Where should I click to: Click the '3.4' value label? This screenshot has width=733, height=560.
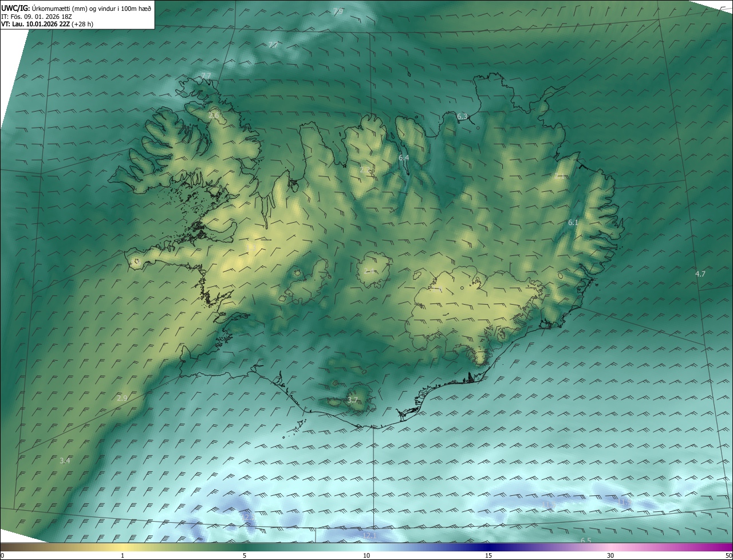(x=65, y=460)
